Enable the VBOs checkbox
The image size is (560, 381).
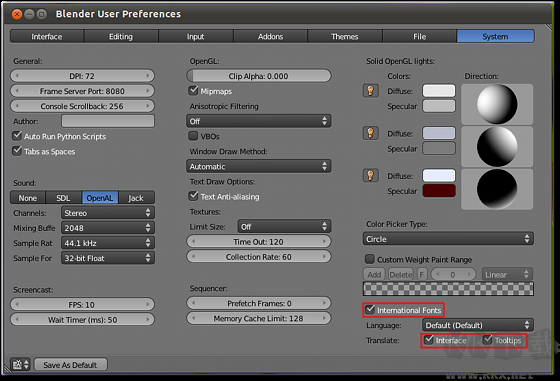pyautogui.click(x=193, y=136)
